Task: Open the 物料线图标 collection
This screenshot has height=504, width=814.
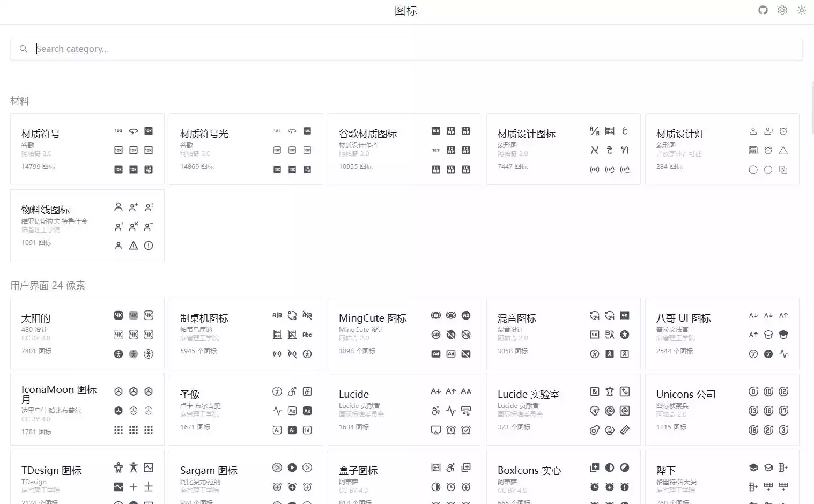Action: click(87, 225)
